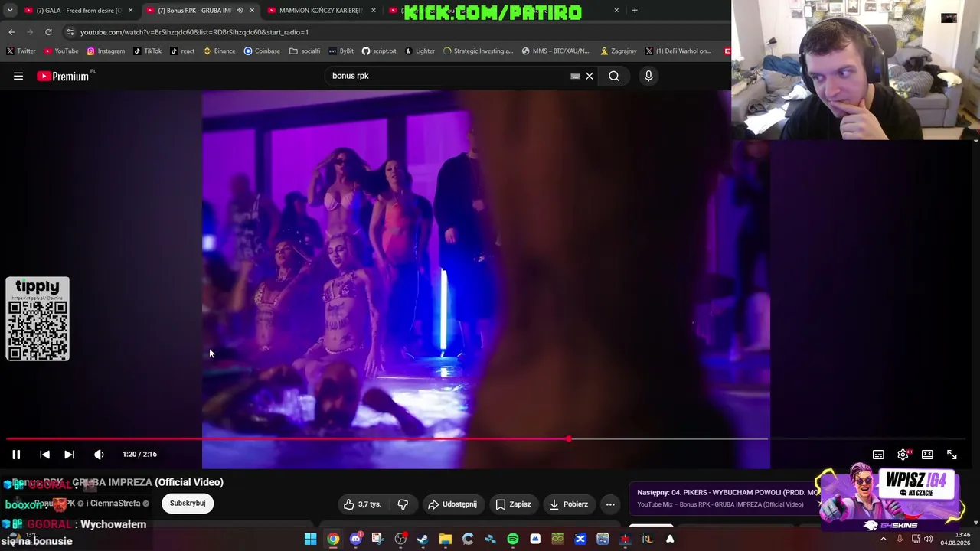The image size is (980, 551).
Task: Open the Instagram bookmark
Action: (x=106, y=51)
